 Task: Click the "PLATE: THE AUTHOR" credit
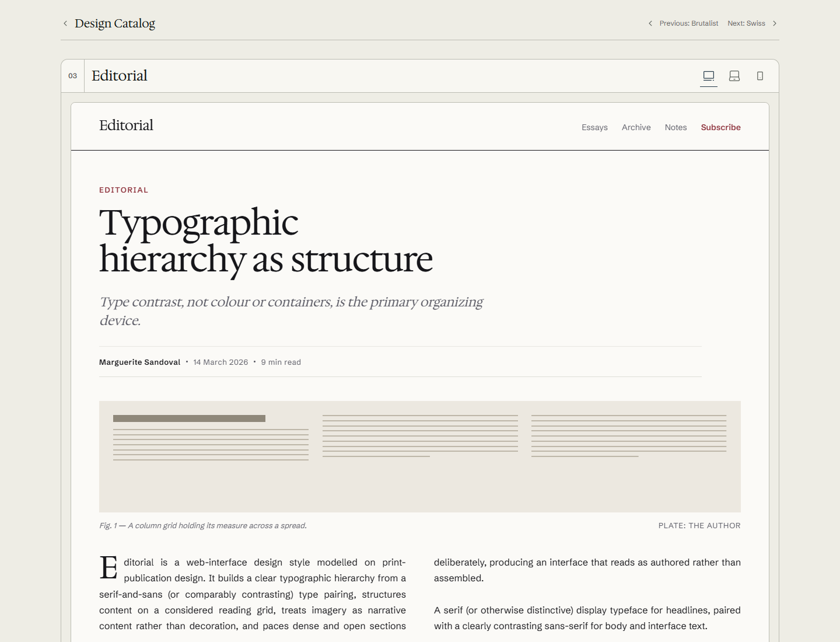(x=699, y=526)
